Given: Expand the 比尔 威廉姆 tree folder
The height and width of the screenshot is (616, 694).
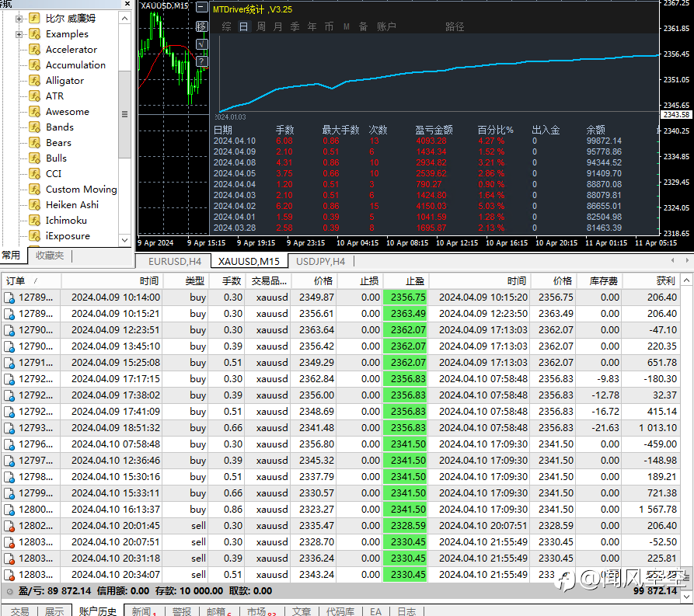Looking at the screenshot, I should 19,19.
